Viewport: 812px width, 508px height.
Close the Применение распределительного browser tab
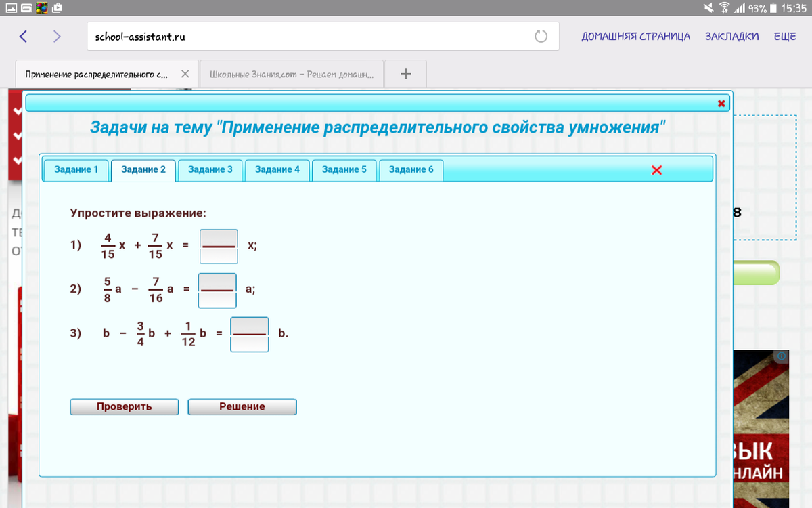point(185,74)
